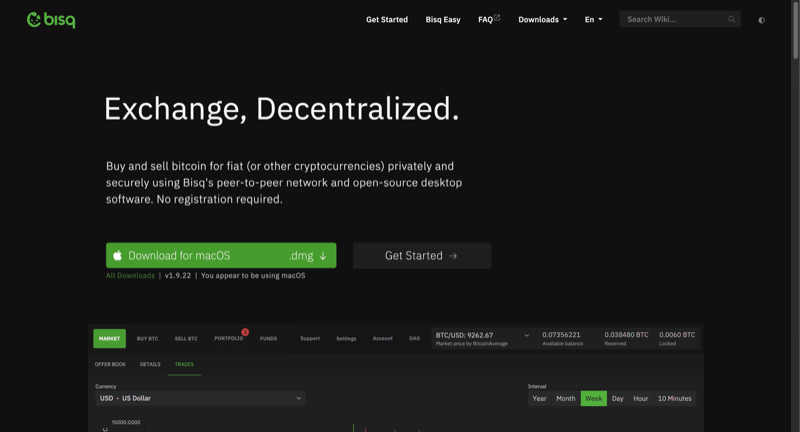Switch to the DETAILS subtab
Screen dimensions: 800x432
150,364
